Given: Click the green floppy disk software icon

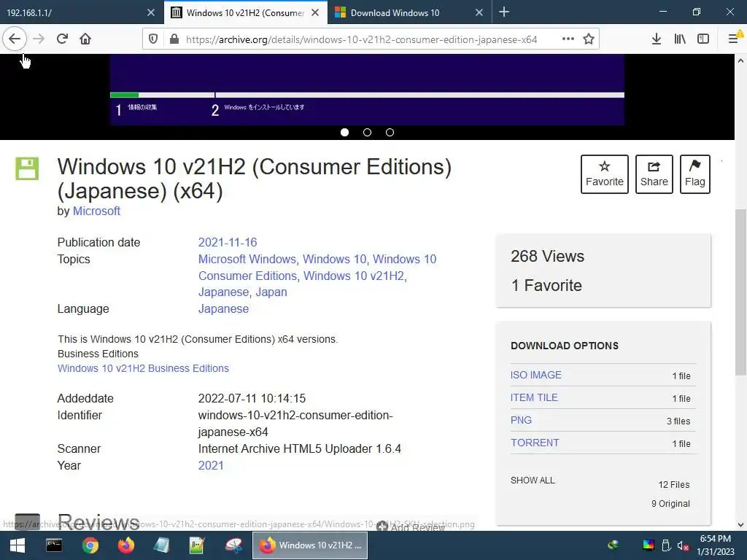Looking at the screenshot, I should [x=27, y=168].
